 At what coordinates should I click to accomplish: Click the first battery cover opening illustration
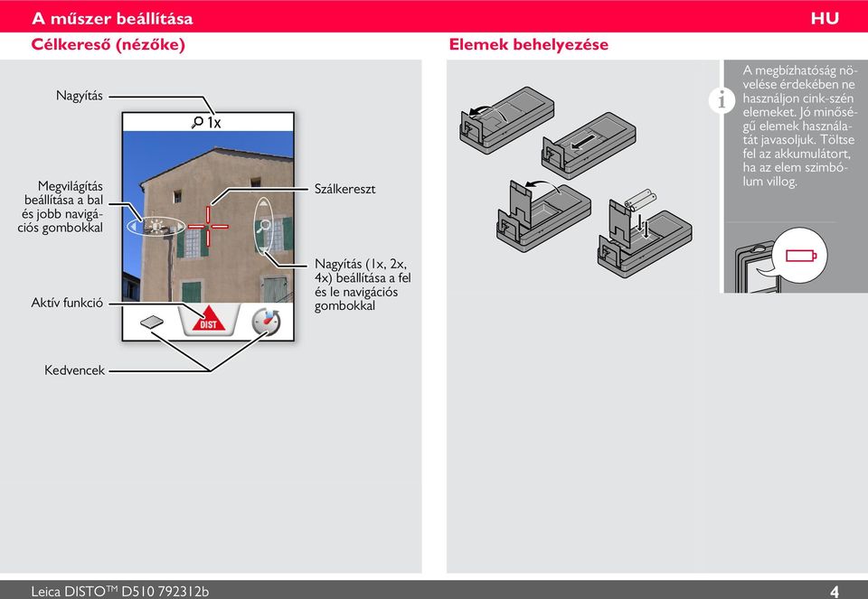click(x=506, y=120)
